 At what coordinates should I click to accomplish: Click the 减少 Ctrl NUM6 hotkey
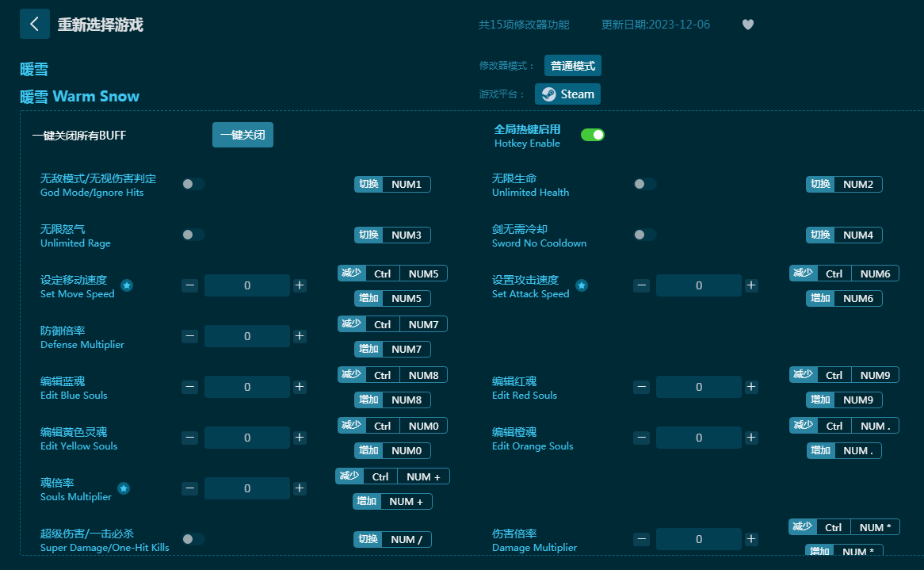pyautogui.click(x=845, y=274)
